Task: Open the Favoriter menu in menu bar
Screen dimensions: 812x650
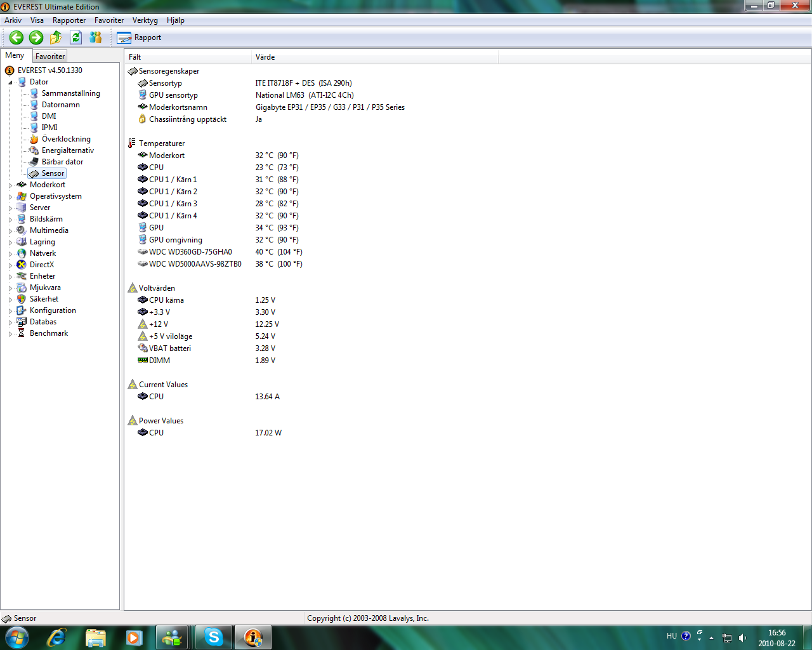Action: [x=109, y=20]
